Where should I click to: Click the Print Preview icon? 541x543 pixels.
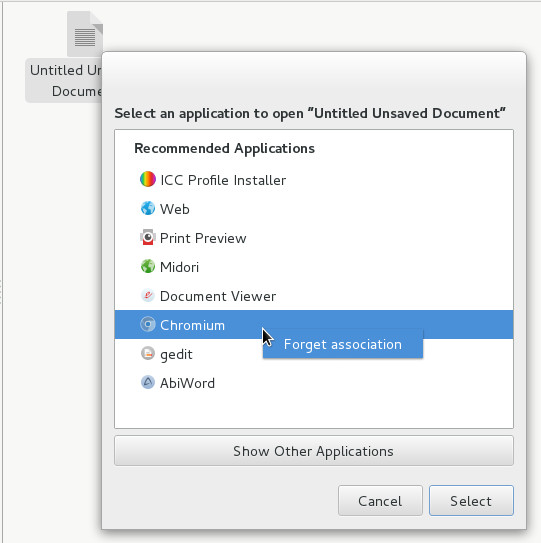pyautogui.click(x=148, y=237)
